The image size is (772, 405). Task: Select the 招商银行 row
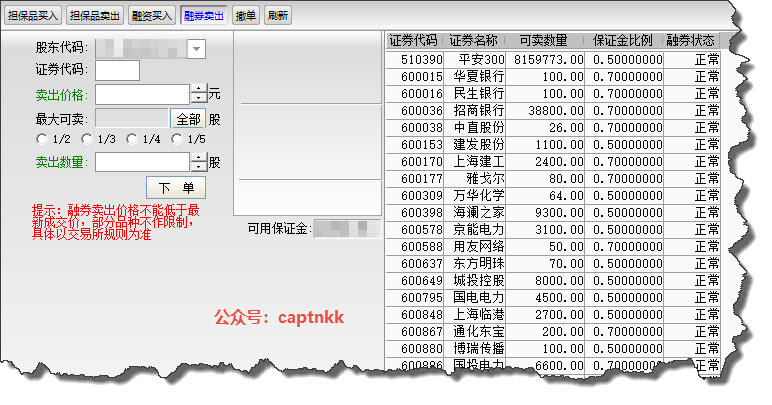pyautogui.click(x=553, y=111)
